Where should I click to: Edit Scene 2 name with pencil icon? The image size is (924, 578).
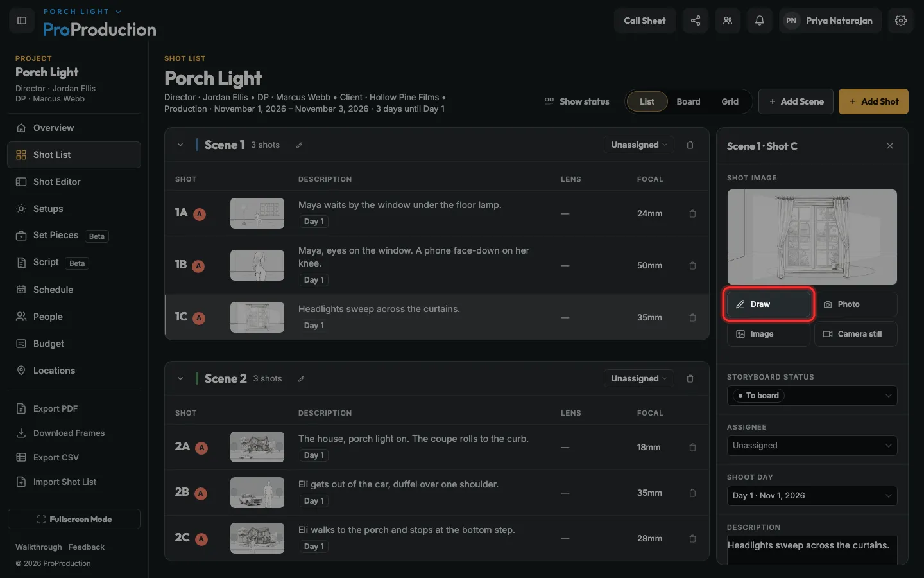tap(301, 379)
